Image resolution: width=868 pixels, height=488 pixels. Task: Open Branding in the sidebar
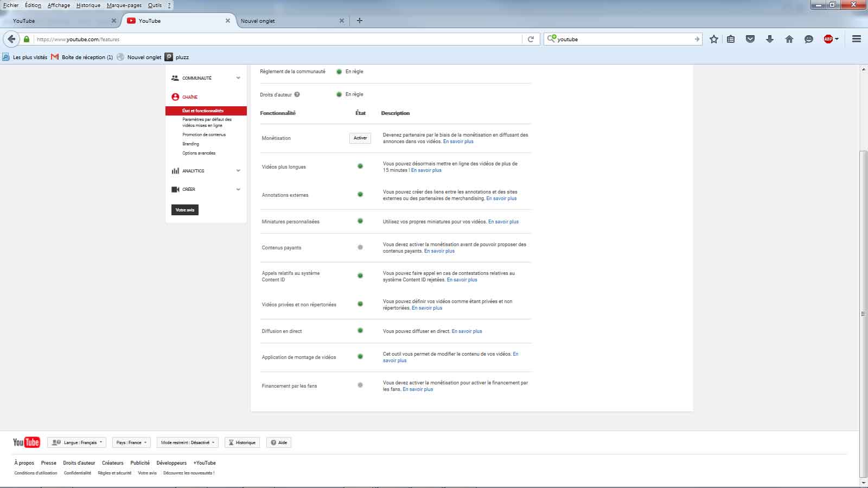pyautogui.click(x=190, y=144)
